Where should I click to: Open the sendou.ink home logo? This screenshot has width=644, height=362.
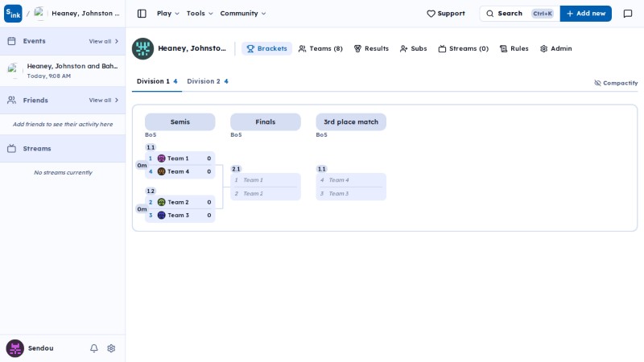tap(13, 14)
